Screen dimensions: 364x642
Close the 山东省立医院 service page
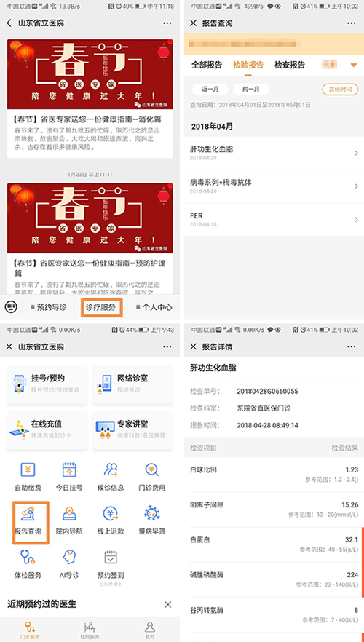9,346
